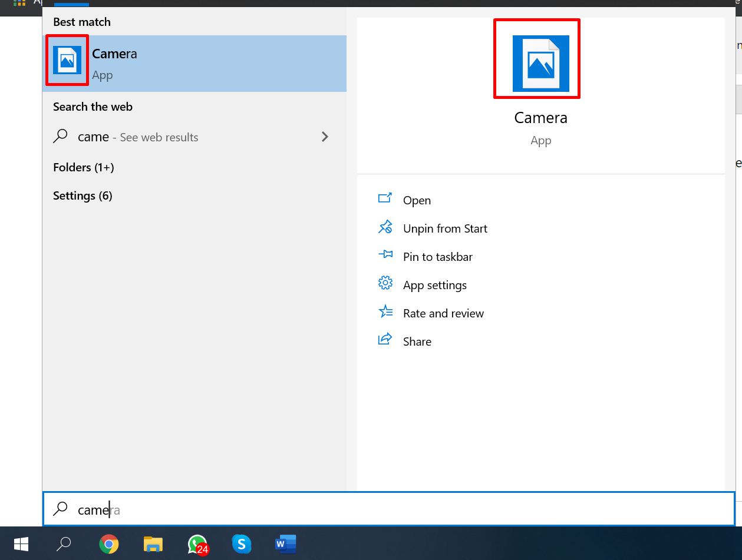Expand the Folders (1+) results group
742x560 pixels.
coord(84,167)
